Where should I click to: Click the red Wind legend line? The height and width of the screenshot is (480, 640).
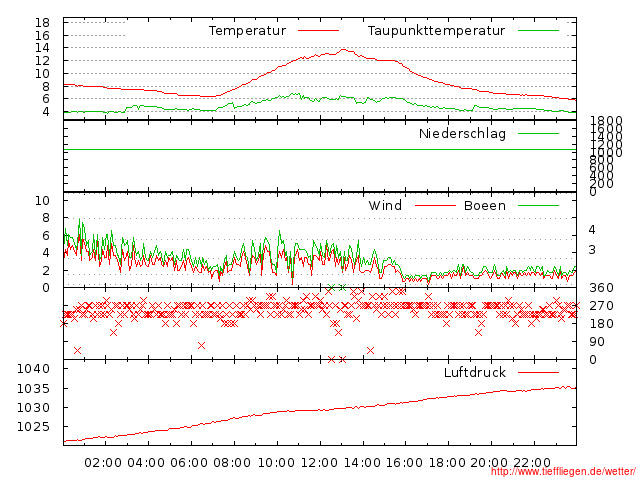[x=435, y=205]
